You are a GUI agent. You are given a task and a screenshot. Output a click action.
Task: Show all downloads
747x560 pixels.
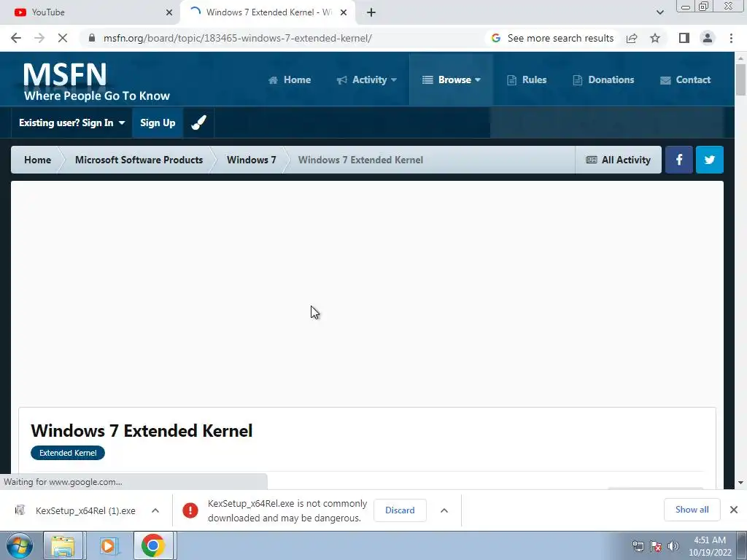[692, 510]
